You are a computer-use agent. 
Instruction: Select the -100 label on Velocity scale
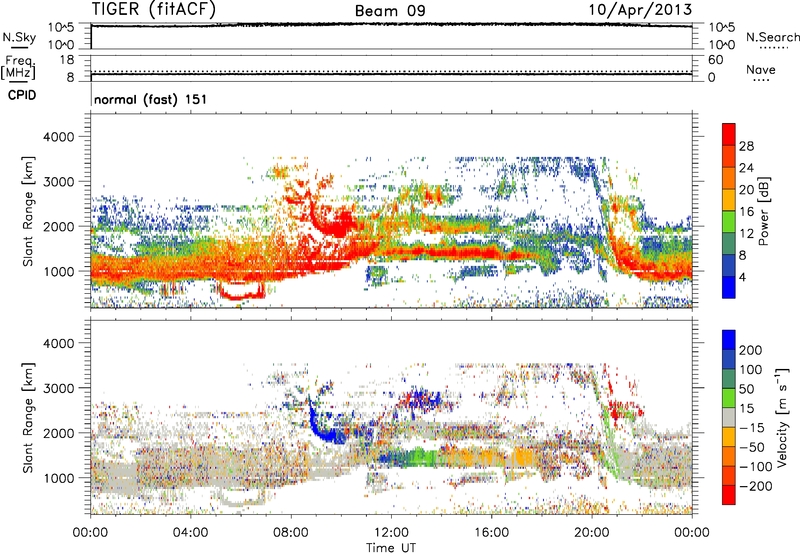[756, 467]
